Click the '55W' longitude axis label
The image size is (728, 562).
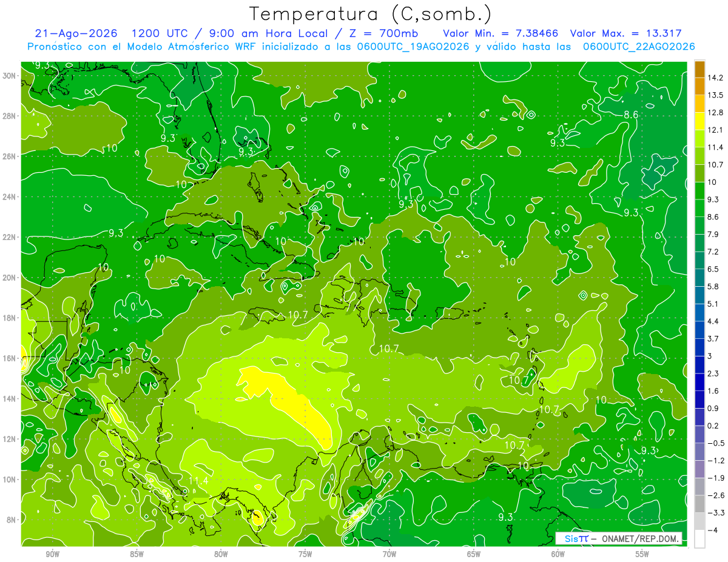click(642, 554)
